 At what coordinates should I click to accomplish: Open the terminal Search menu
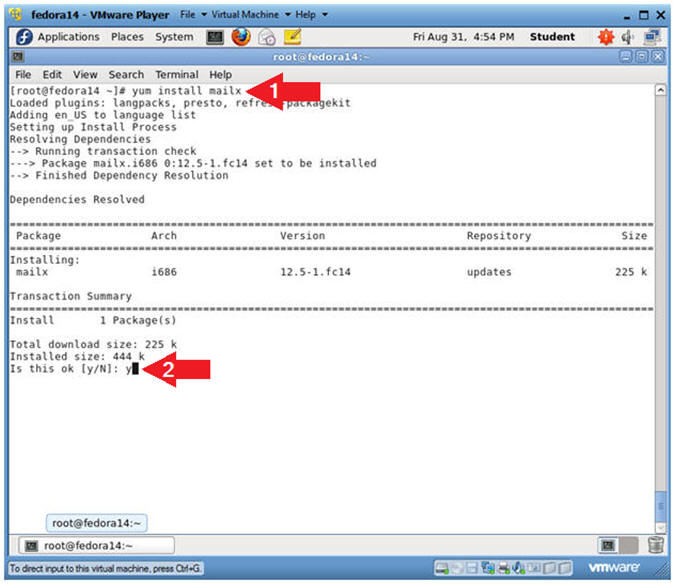126,74
